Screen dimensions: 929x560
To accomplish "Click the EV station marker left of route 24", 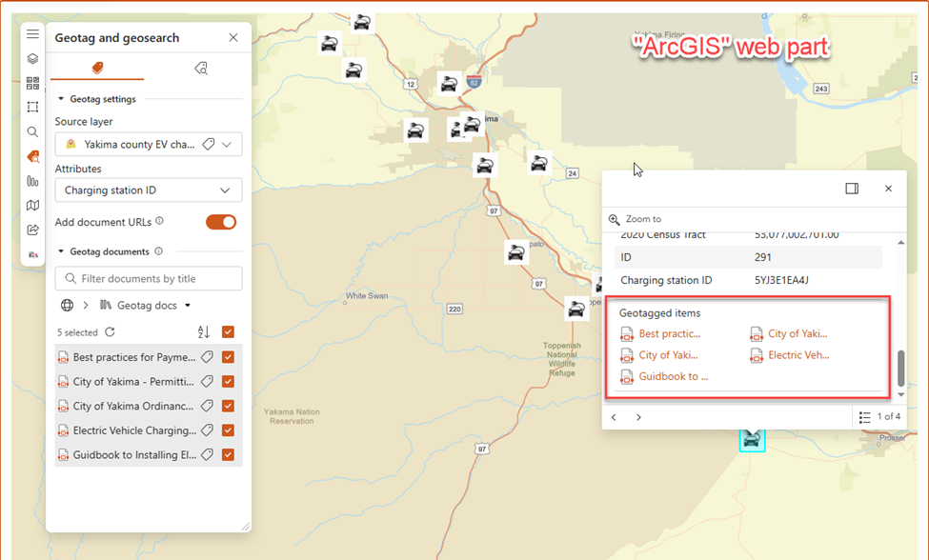I will [539, 163].
